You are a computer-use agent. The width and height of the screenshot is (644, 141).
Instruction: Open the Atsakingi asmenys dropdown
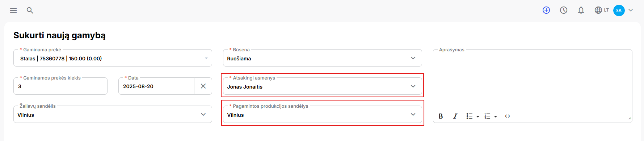click(323, 86)
